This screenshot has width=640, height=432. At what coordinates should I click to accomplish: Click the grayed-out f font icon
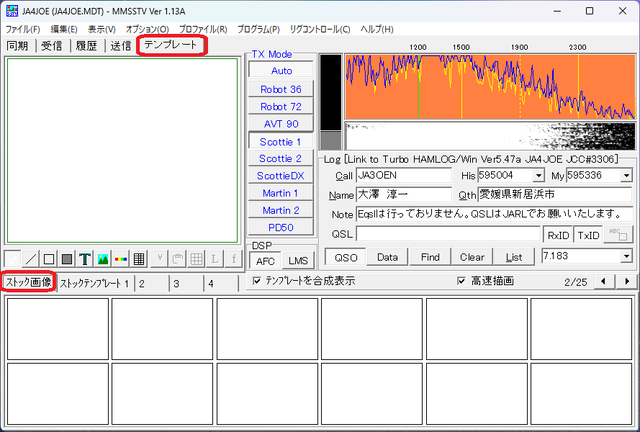click(x=233, y=258)
